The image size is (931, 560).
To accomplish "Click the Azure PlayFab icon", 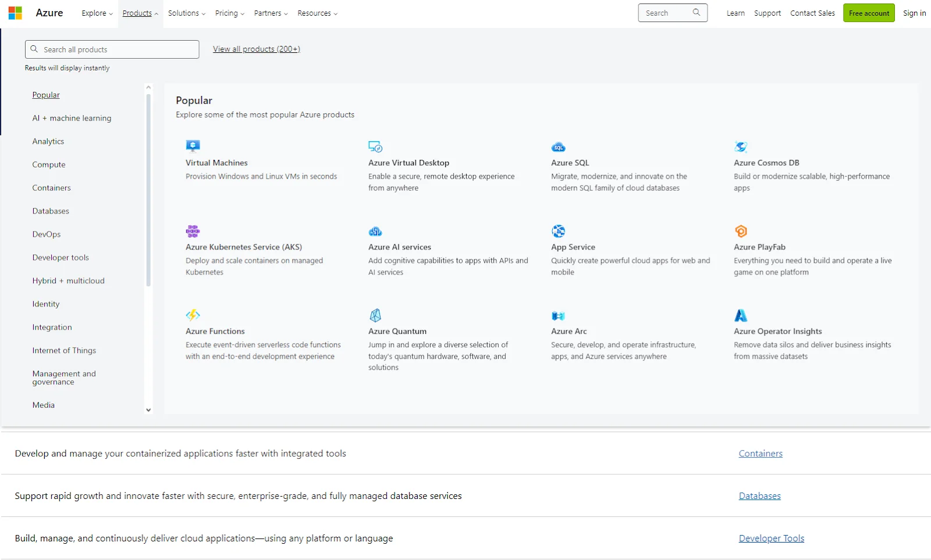I will [741, 231].
